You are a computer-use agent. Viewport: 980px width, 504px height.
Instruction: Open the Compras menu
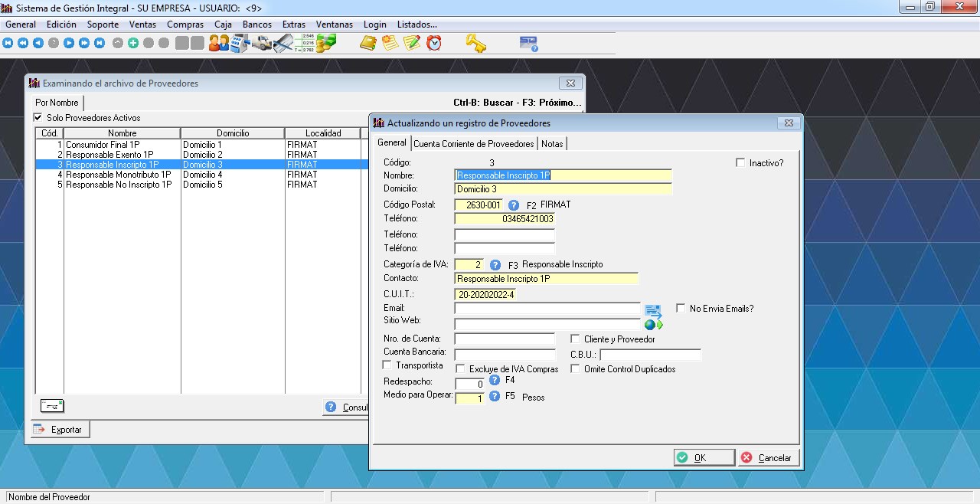(185, 25)
